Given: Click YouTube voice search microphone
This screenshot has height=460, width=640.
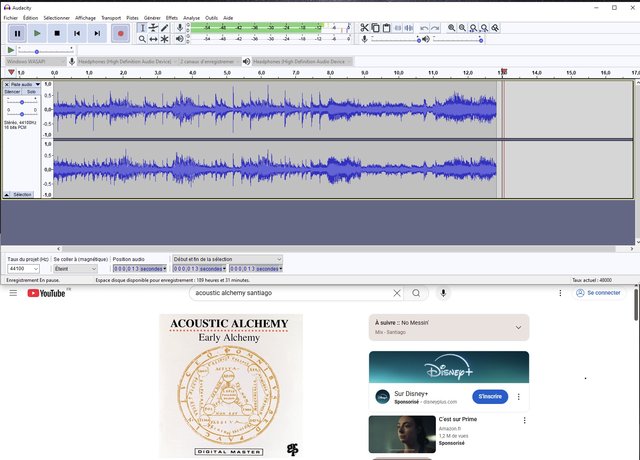Looking at the screenshot, I should point(443,293).
